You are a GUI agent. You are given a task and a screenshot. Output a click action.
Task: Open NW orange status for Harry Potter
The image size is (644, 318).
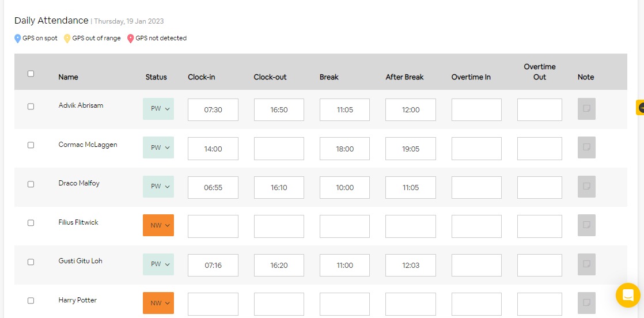(158, 303)
